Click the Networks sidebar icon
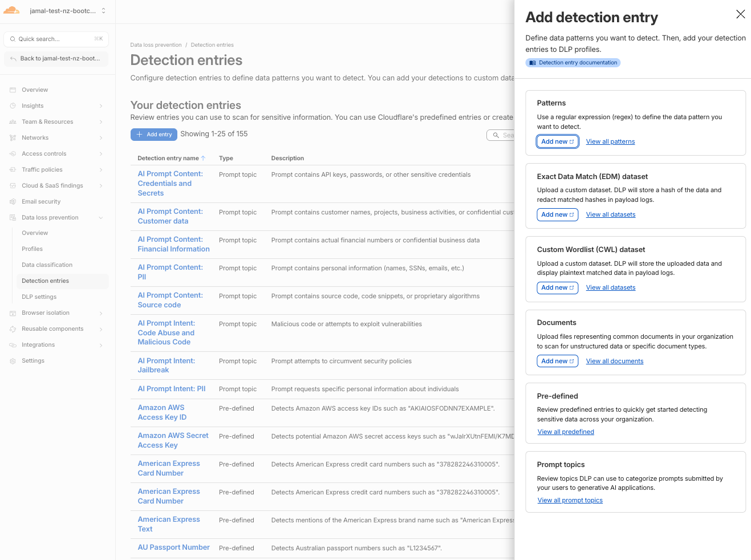Image resolution: width=751 pixels, height=560 pixels. point(13,137)
